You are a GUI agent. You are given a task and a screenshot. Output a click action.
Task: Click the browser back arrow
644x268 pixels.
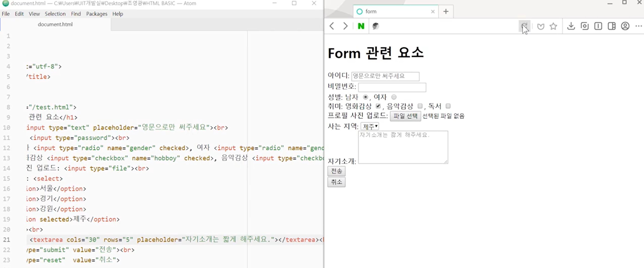click(332, 26)
